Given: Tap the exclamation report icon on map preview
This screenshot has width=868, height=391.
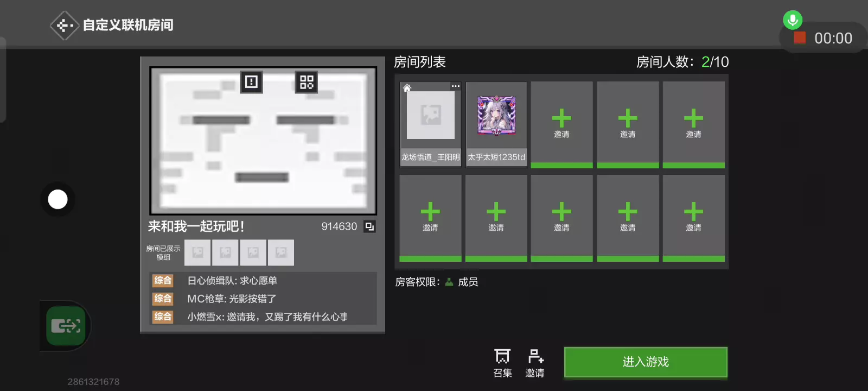Looking at the screenshot, I should point(251,82).
